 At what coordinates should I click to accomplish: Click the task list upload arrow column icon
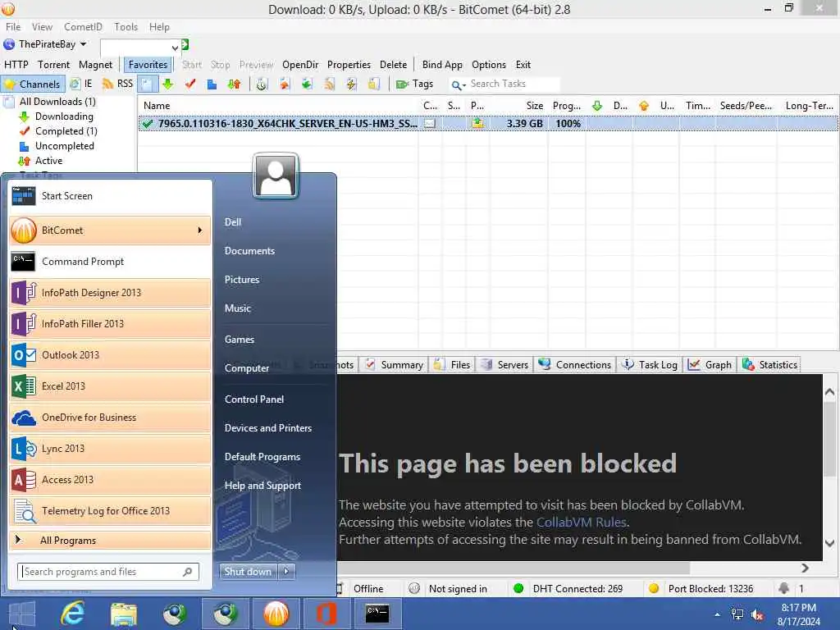pos(644,106)
